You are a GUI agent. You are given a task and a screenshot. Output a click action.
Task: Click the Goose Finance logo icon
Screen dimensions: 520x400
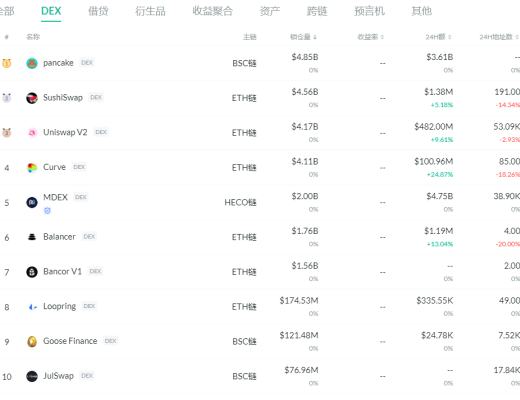click(32, 341)
